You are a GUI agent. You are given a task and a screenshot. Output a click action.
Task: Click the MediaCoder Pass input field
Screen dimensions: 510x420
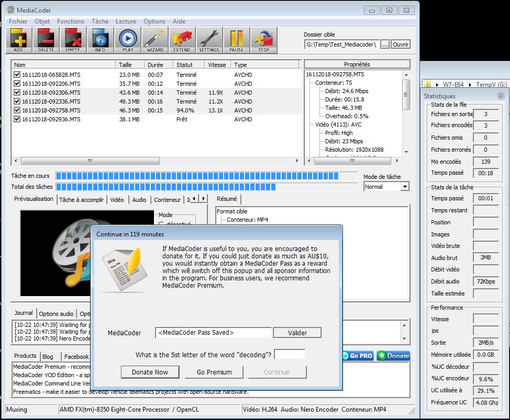[x=213, y=333]
